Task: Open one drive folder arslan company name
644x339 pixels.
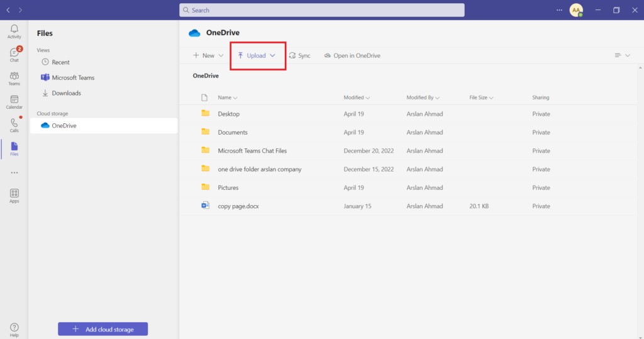Action: pos(260,169)
